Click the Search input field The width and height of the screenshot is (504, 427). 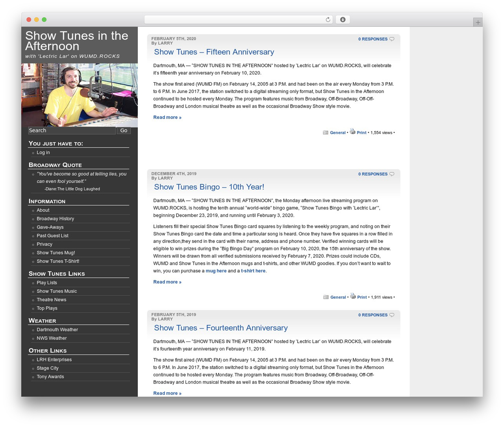(72, 130)
